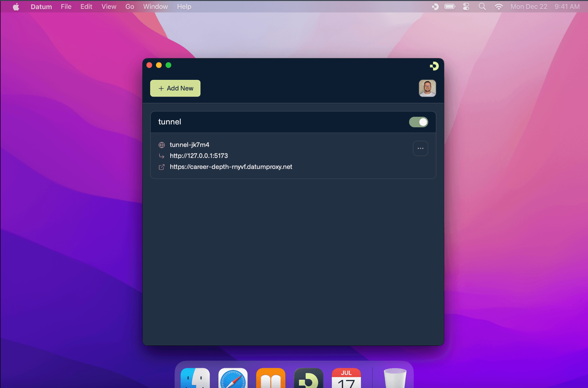The image size is (588, 388).
Task: Expand the Window menu
Action: click(155, 6)
